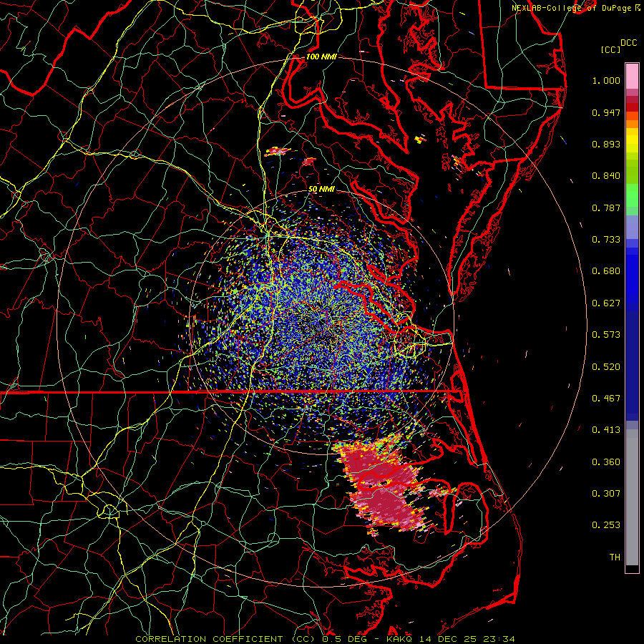Screen dimensions: 644x644
Task: Click the 0.573 scale value
Action: pyautogui.click(x=606, y=335)
